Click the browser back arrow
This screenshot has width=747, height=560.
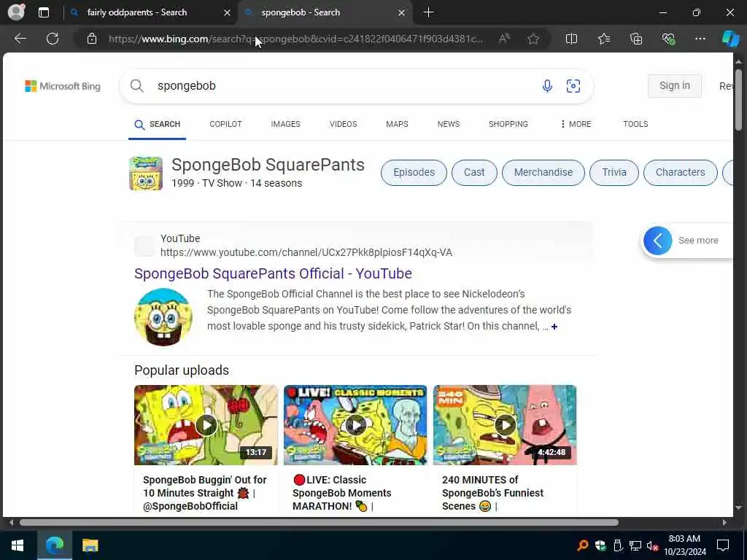point(20,39)
